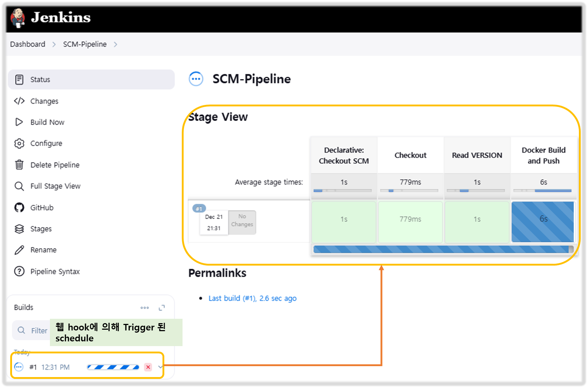588x388 pixels.
Task: Open build #1 in Builds list
Action: (33, 367)
